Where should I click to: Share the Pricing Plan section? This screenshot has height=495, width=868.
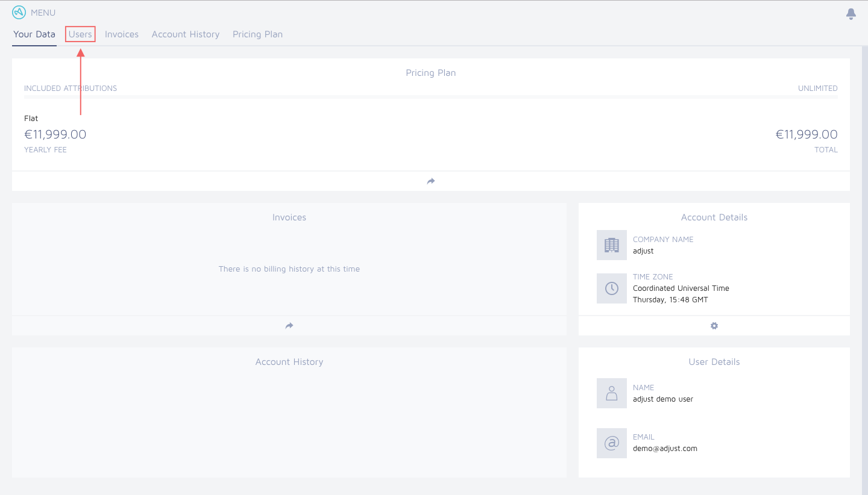[430, 181]
